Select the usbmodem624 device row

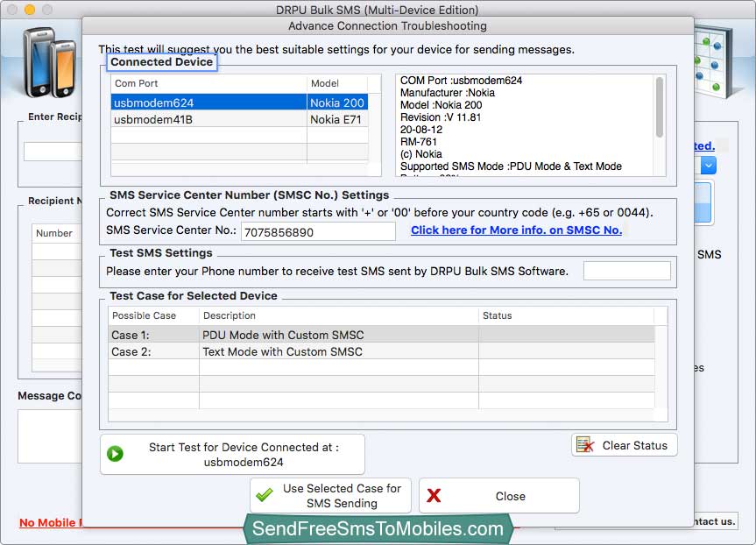(x=240, y=103)
